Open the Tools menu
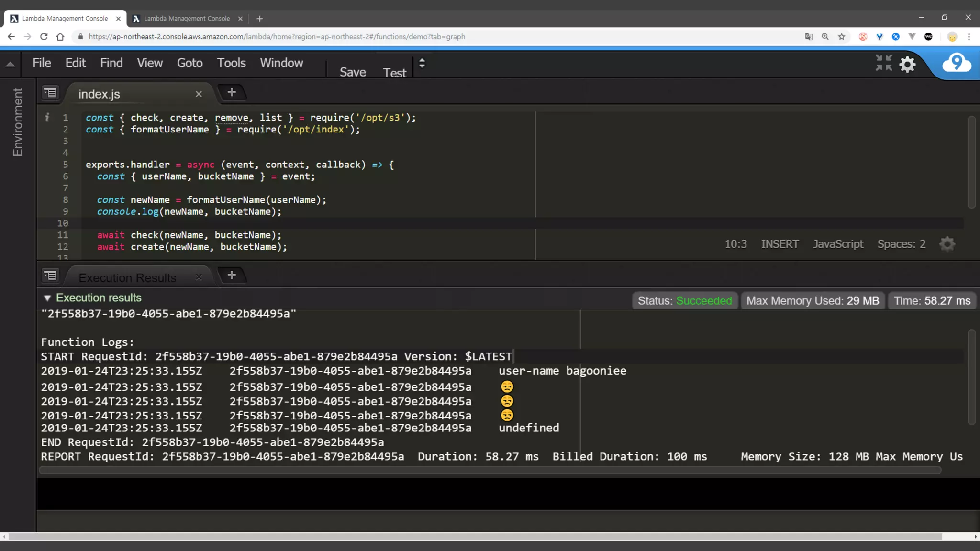Image resolution: width=980 pixels, height=551 pixels. [231, 63]
